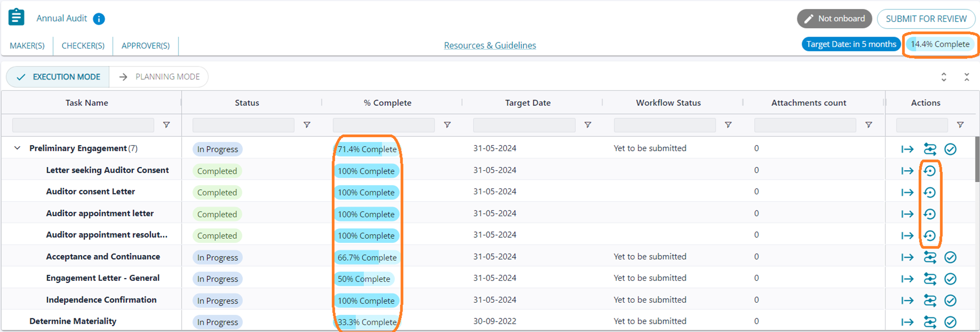
Task: Click arrow action icon for Preliminary Engagement
Action: [x=907, y=149]
